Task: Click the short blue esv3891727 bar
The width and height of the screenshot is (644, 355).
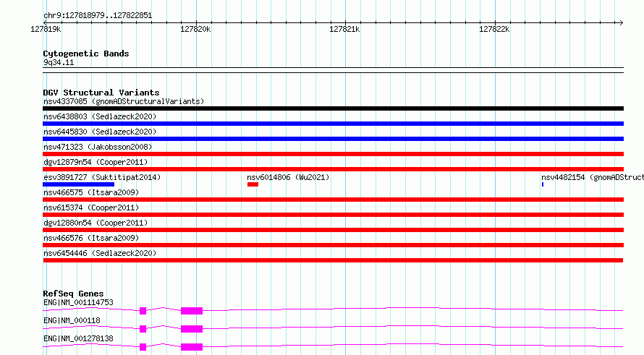Action: [78, 184]
